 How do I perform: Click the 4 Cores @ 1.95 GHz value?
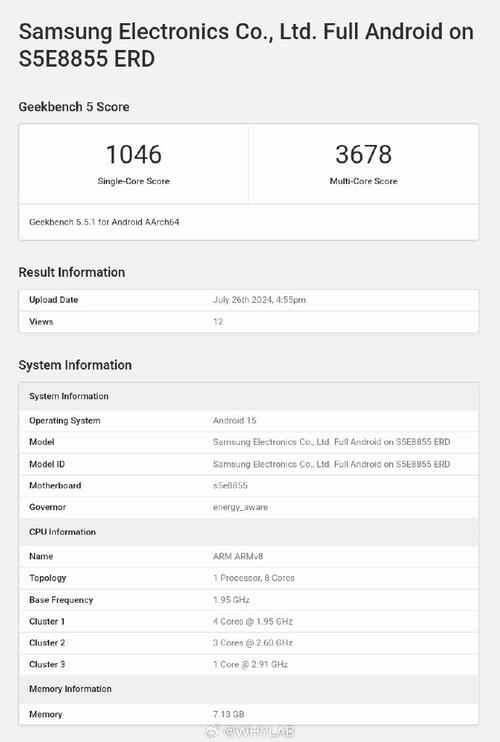(x=253, y=621)
